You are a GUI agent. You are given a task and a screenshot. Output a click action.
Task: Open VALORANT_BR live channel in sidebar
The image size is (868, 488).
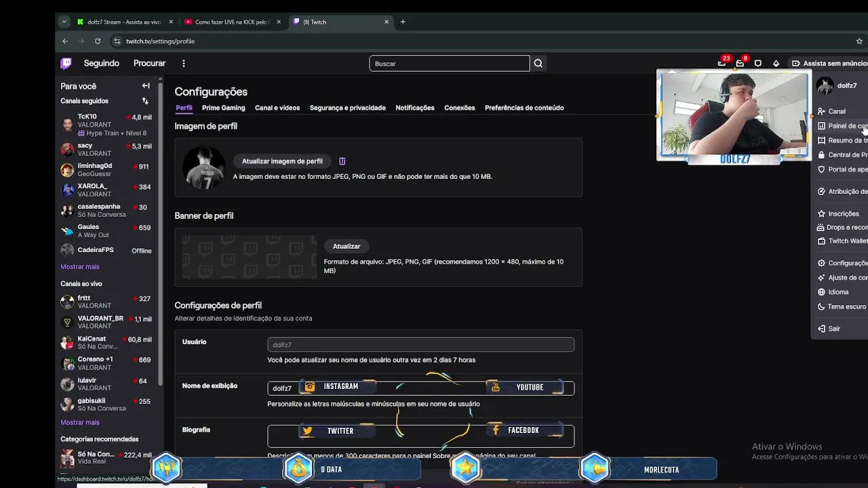(x=106, y=322)
